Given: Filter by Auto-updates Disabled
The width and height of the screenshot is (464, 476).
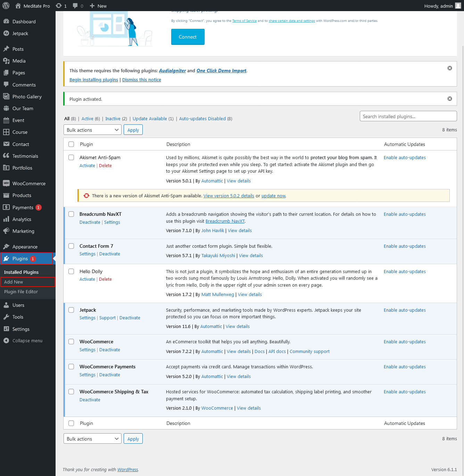Looking at the screenshot, I should point(202,118).
